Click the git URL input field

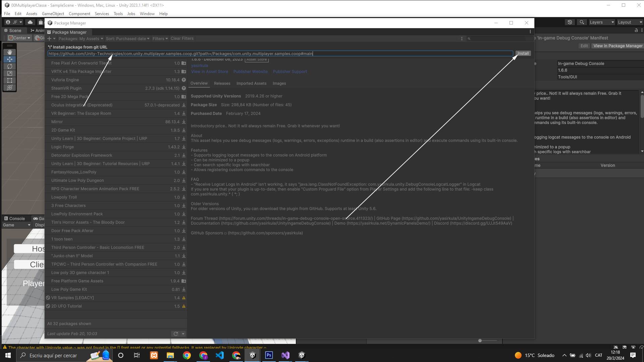pyautogui.click(x=280, y=54)
